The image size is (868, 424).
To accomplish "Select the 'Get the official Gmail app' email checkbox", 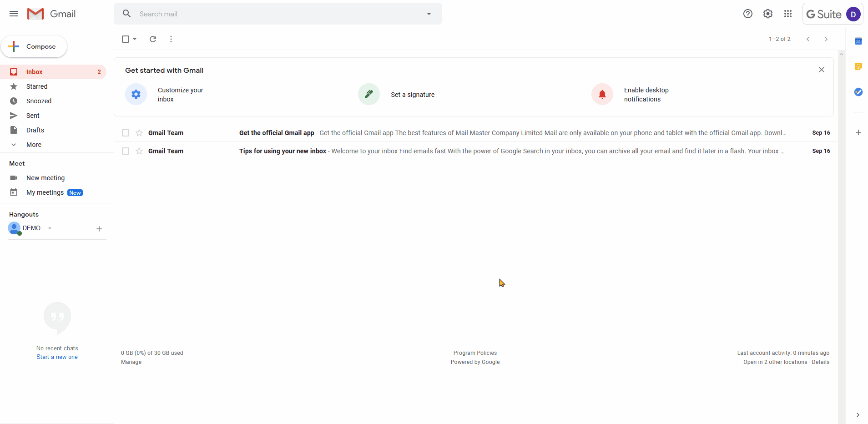I will pos(126,133).
